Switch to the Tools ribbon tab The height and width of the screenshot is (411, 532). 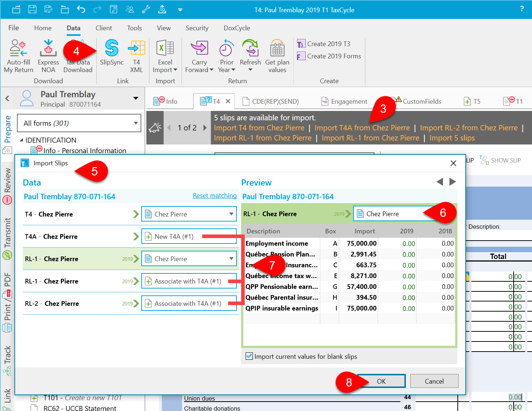(x=134, y=28)
